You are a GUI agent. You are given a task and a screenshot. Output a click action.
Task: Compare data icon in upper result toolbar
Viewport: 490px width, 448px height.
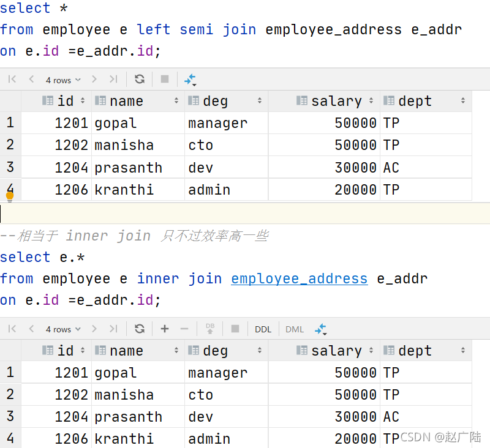[x=190, y=80]
